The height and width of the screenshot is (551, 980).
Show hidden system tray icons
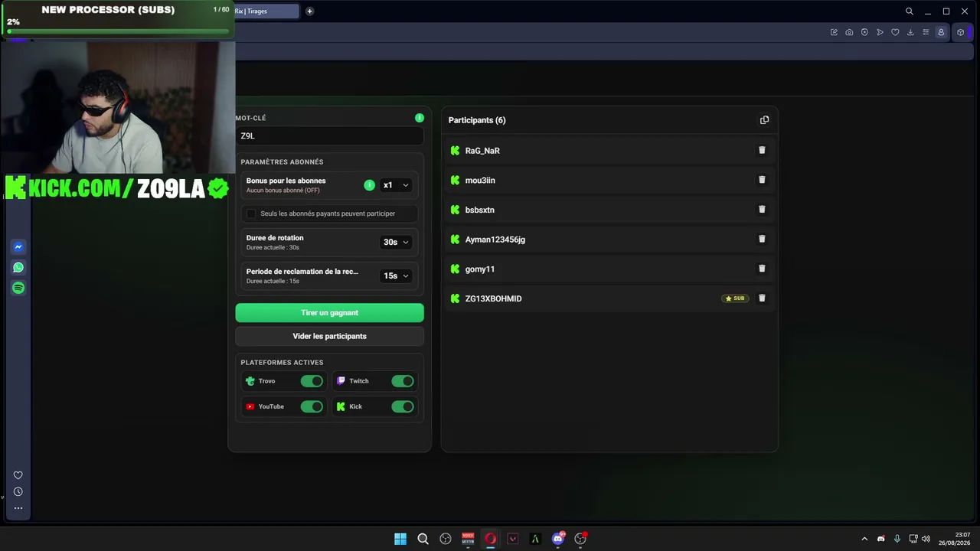click(x=864, y=539)
